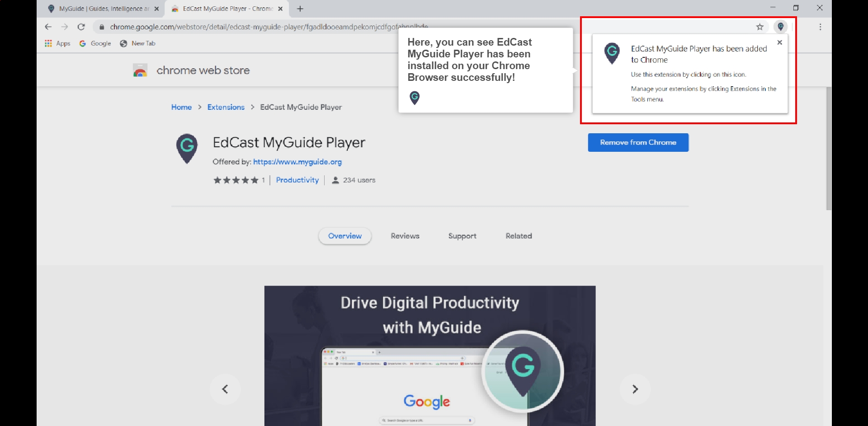868x426 pixels.
Task: Click the address bar URL
Action: click(x=269, y=27)
